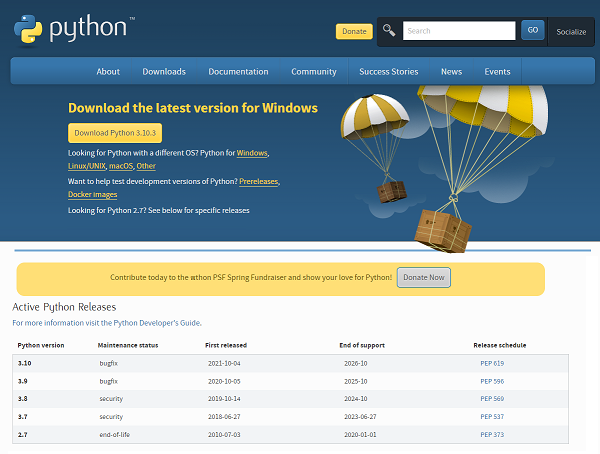Follow the Linux/UNIX link
Image resolution: width=600 pixels, height=454 pixels.
point(87,166)
